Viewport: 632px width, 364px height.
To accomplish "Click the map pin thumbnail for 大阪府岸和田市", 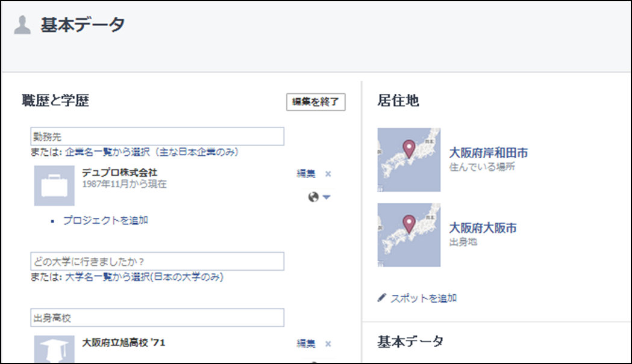I will (x=408, y=159).
